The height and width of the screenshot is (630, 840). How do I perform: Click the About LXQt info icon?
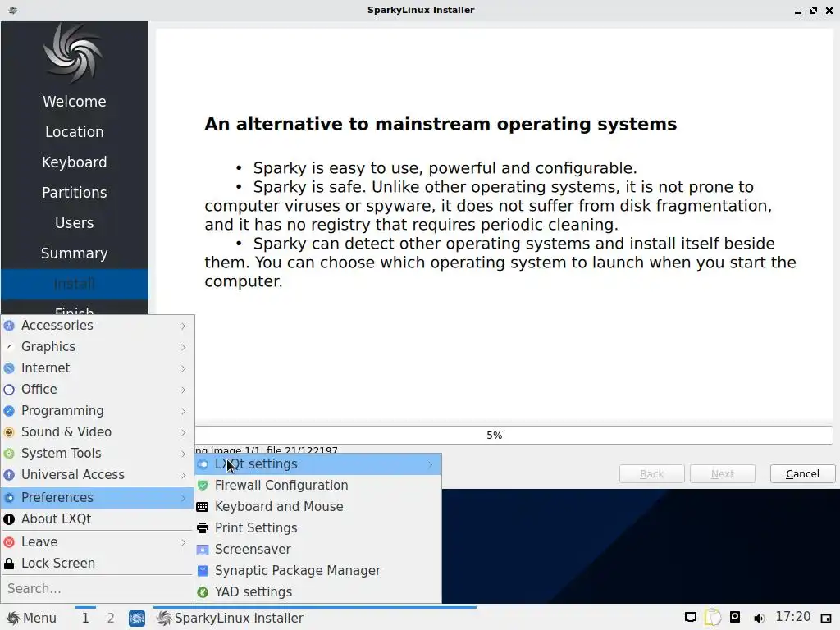(9, 519)
